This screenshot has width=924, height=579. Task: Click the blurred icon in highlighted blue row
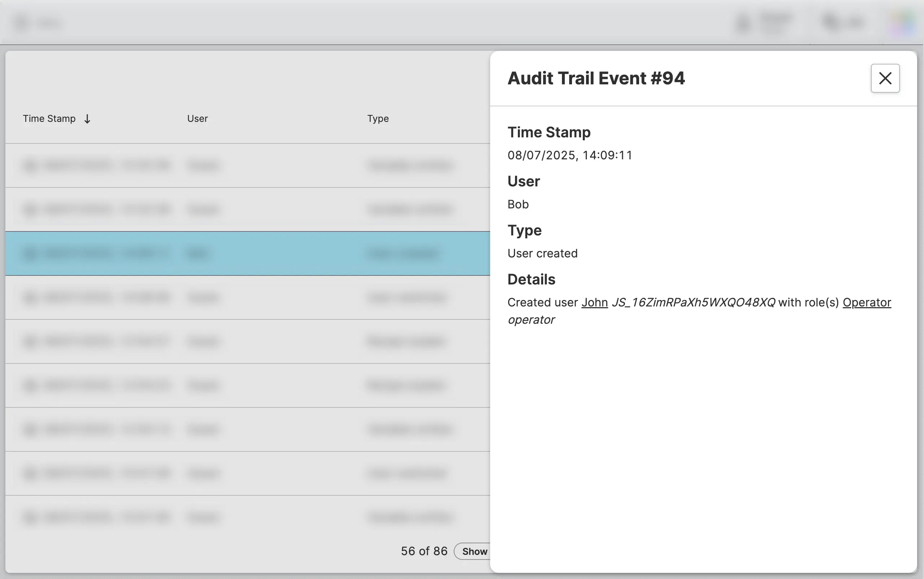click(30, 253)
